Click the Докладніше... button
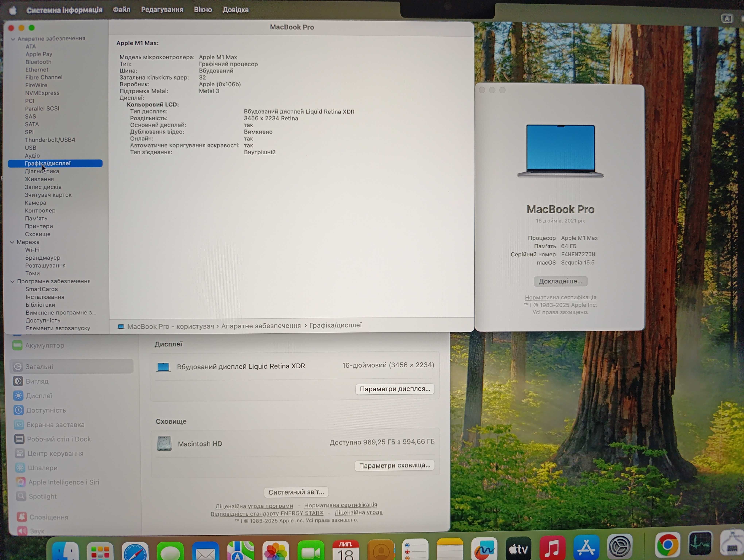744x560 pixels. pos(560,281)
